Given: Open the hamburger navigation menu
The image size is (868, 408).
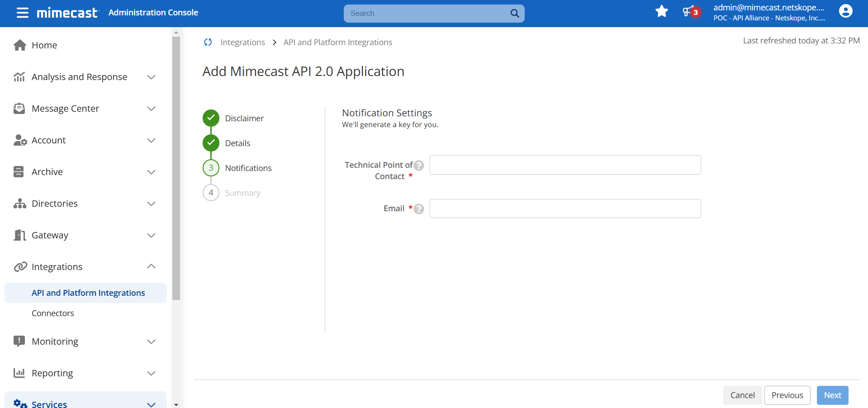Looking at the screenshot, I should (23, 13).
